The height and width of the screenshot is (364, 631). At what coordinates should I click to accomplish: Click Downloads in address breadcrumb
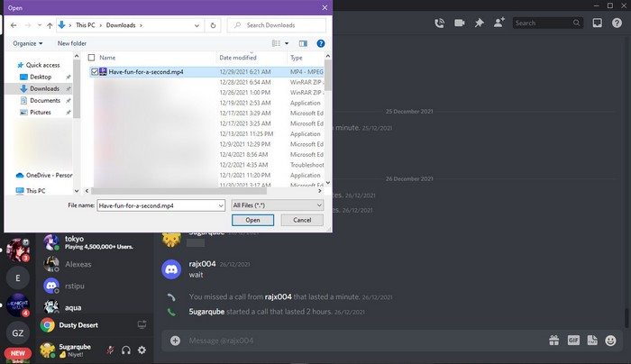pyautogui.click(x=121, y=25)
